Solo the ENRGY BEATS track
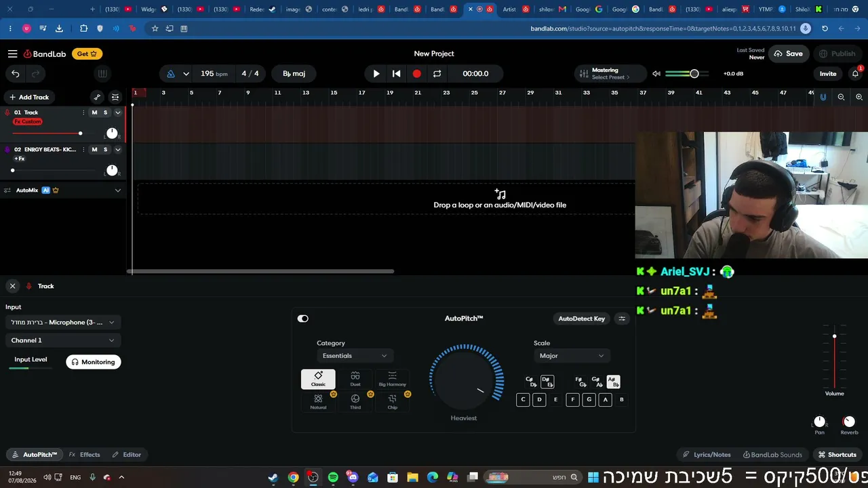The image size is (868, 488). point(105,149)
